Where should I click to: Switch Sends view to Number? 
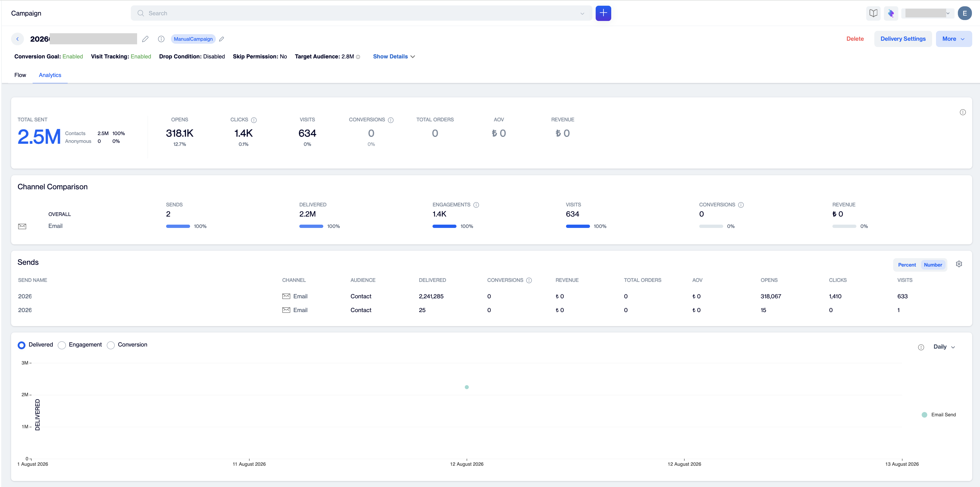pyautogui.click(x=933, y=265)
